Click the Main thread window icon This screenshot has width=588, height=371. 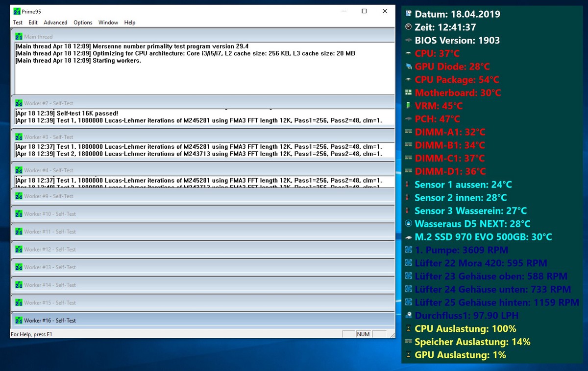tap(19, 36)
